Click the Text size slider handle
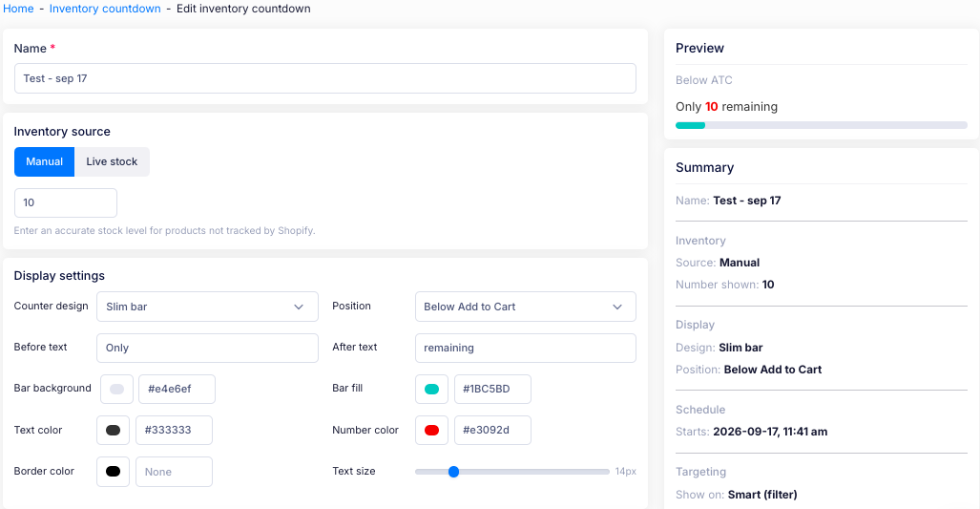The height and width of the screenshot is (509, 980). tap(454, 472)
